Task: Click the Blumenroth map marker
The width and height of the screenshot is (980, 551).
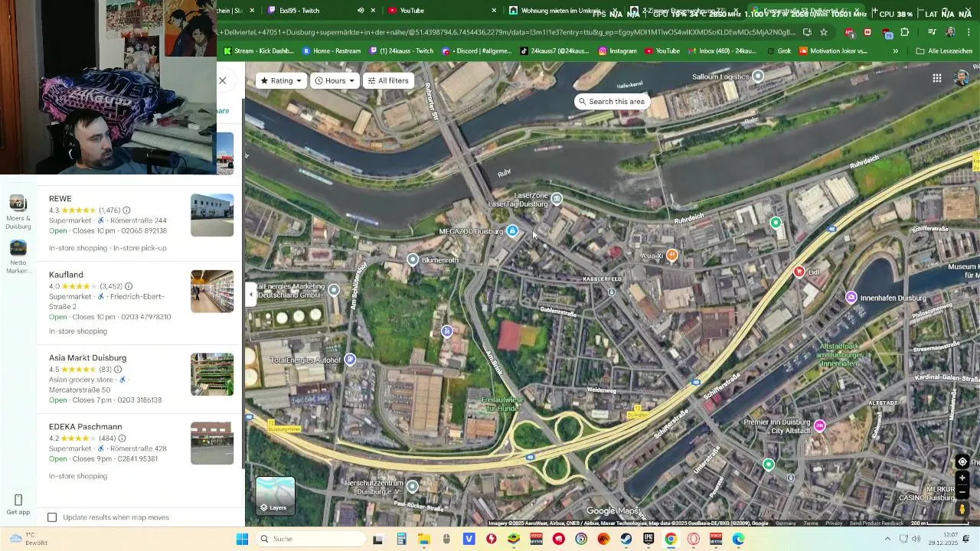Action: pos(413,260)
